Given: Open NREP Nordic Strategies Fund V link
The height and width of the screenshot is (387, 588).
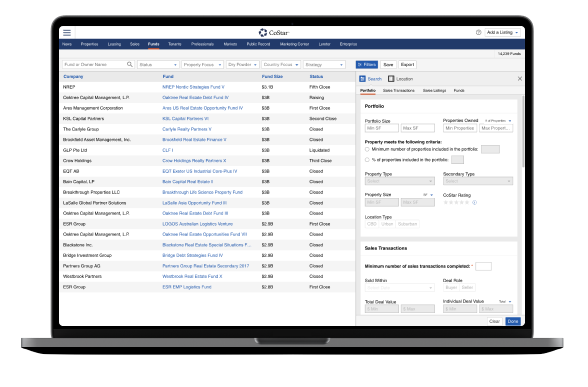Looking at the screenshot, I should (193, 87).
